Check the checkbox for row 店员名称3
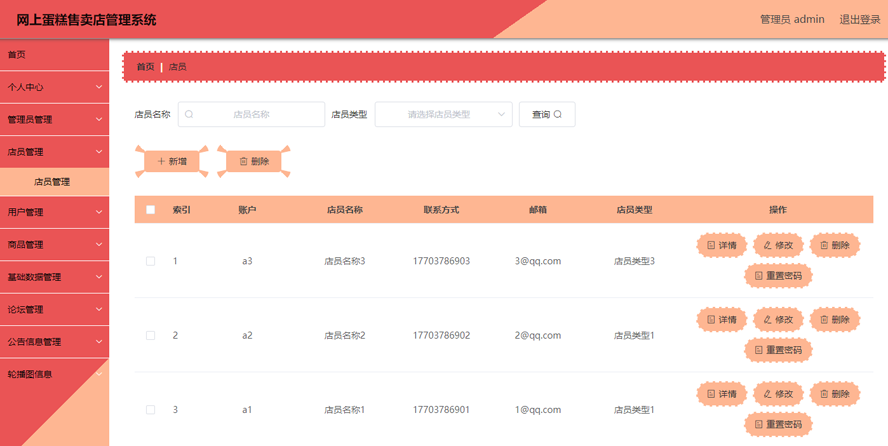888x446 pixels. coord(151,261)
